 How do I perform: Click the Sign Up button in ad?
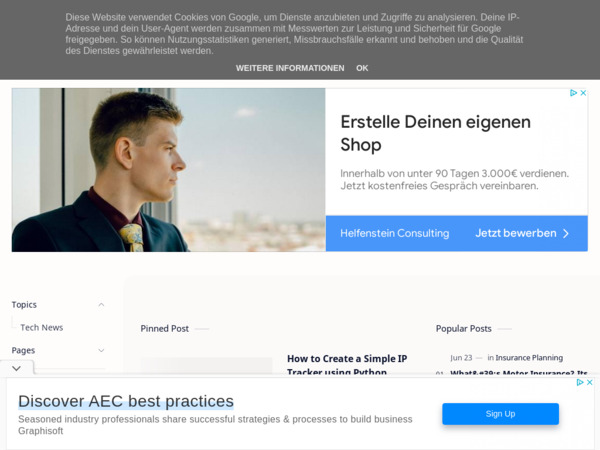[501, 414]
